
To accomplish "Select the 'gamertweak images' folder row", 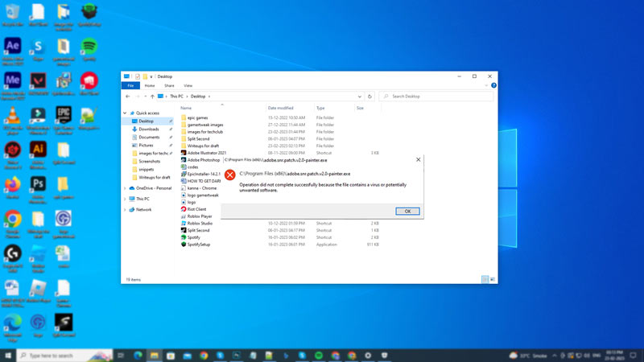I will [280, 125].
